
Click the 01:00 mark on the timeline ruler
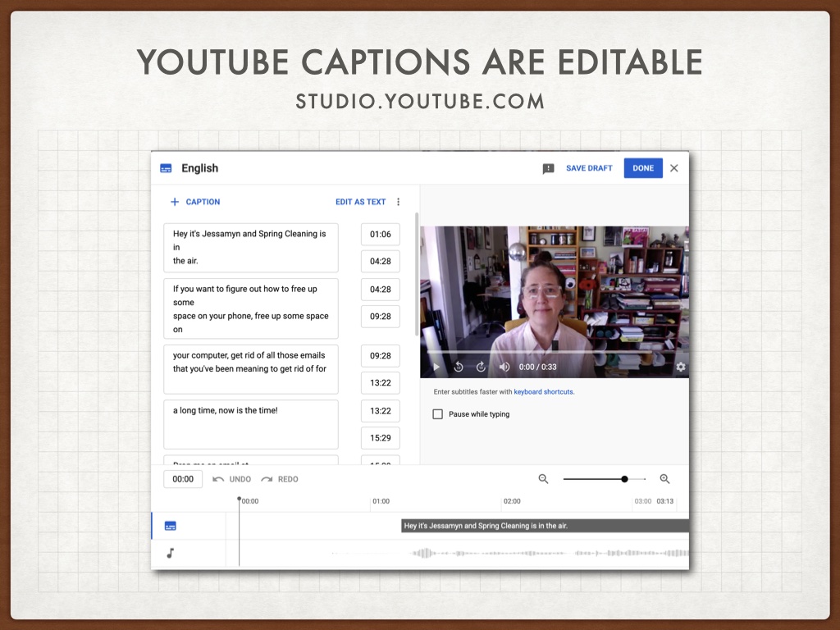(x=381, y=501)
